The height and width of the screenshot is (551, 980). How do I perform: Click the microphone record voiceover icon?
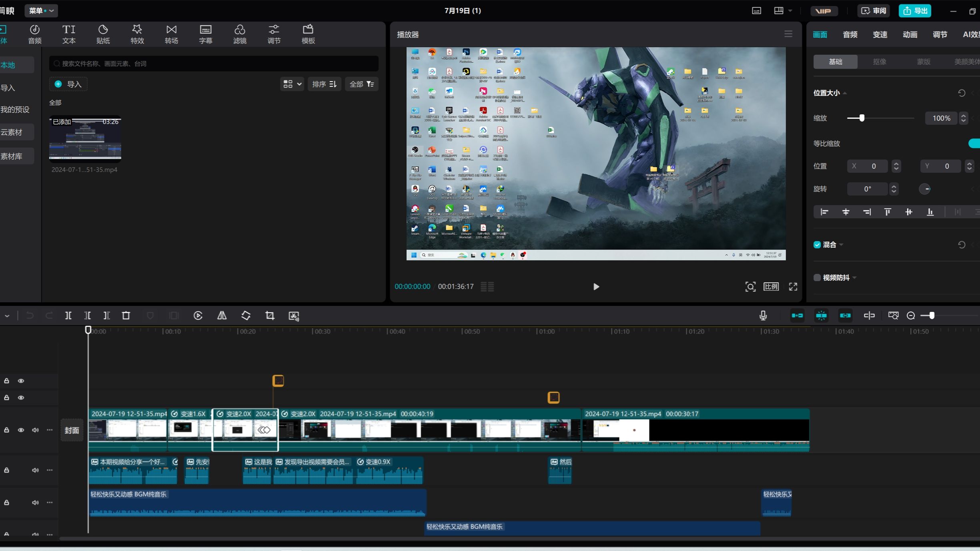click(763, 315)
